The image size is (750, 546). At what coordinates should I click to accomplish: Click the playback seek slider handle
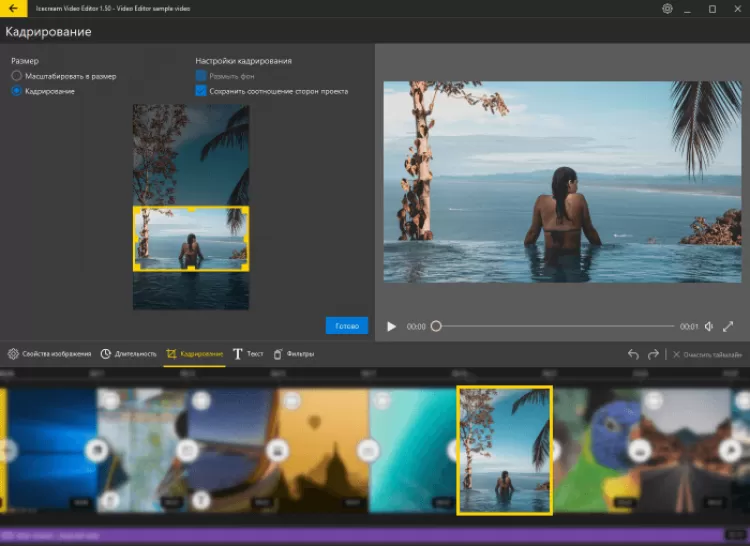[436, 326]
